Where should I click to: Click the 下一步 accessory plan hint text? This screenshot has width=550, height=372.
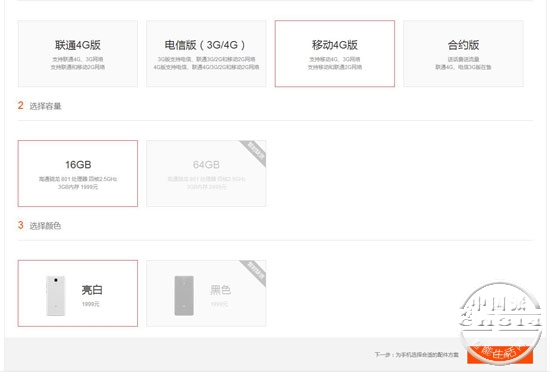tap(416, 355)
